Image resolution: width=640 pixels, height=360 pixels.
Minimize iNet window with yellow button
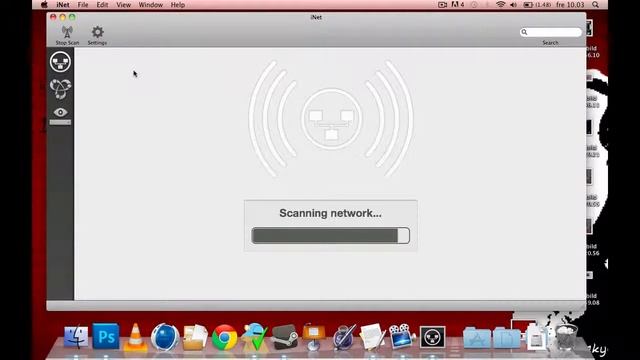pos(62,17)
